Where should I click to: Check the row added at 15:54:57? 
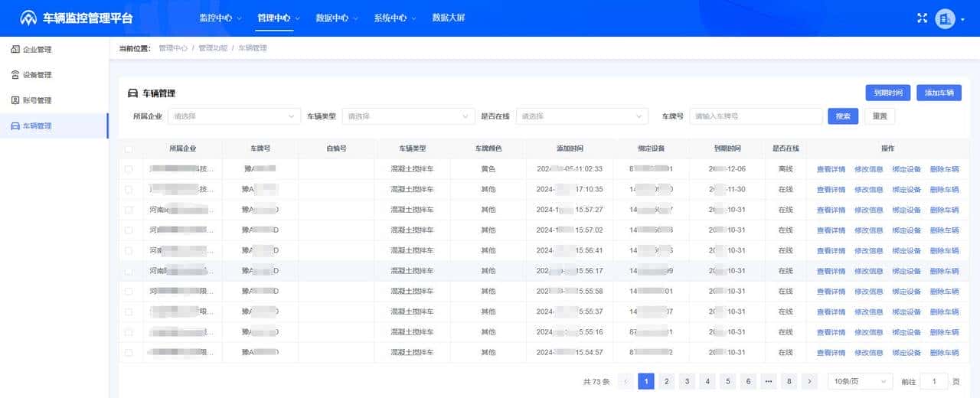129,353
